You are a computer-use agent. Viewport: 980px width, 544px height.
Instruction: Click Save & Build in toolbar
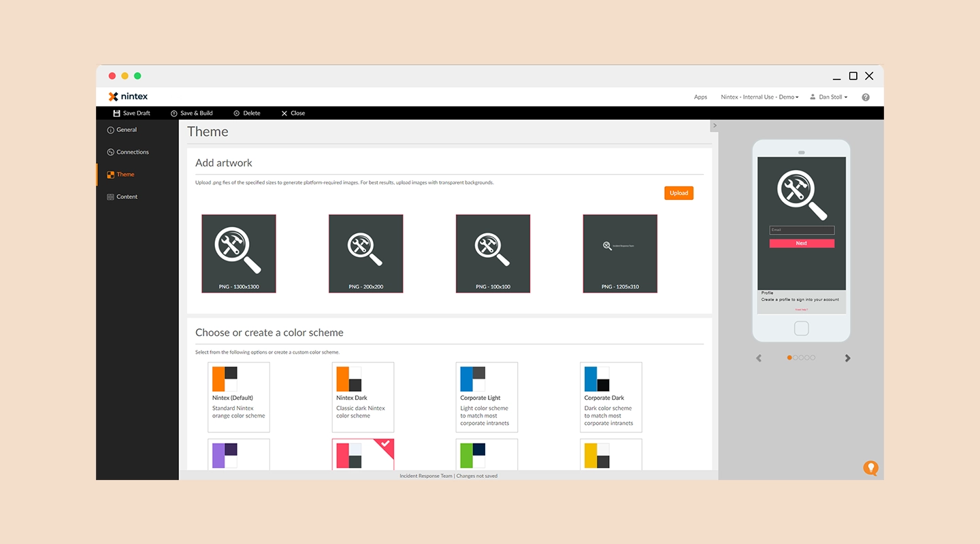pos(192,113)
